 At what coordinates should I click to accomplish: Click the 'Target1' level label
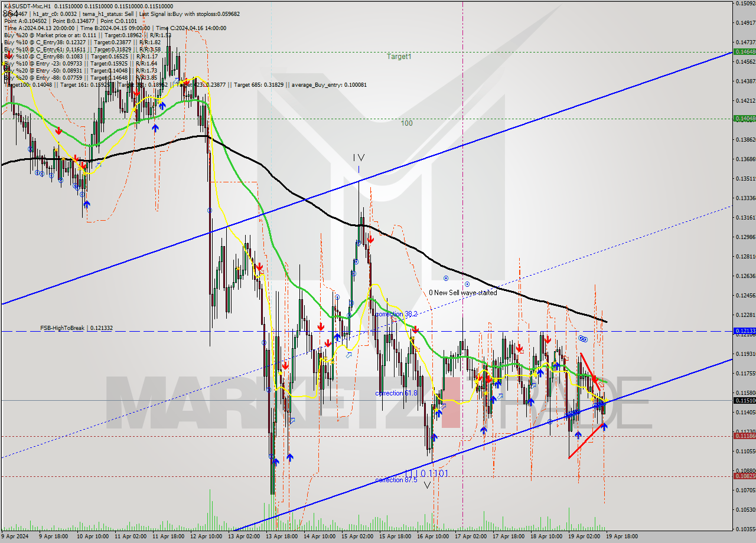[399, 57]
